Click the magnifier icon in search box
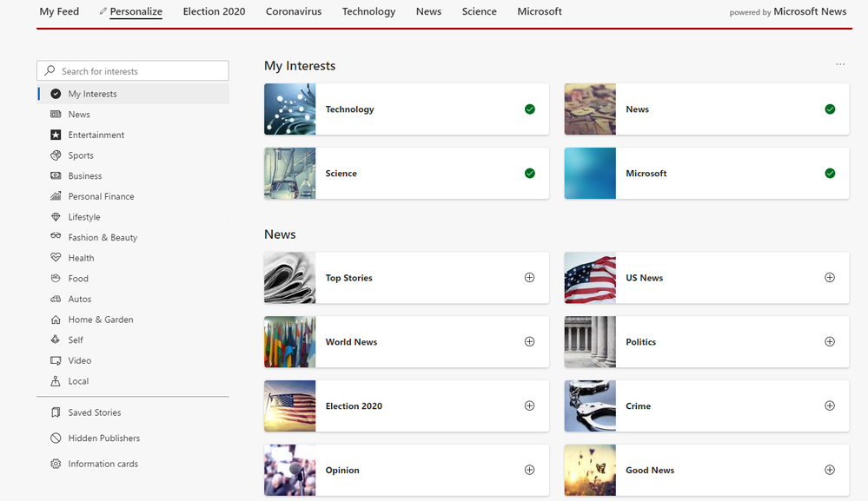The image size is (868, 501). [x=50, y=71]
